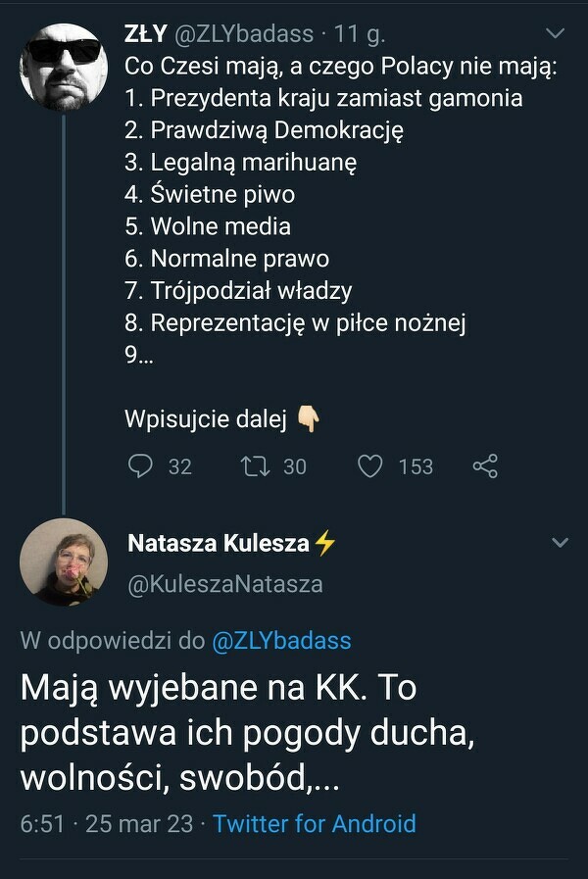Open the "11 g." tweet timestamp
Image resolution: width=588 pixels, height=879 pixels.
point(360,34)
